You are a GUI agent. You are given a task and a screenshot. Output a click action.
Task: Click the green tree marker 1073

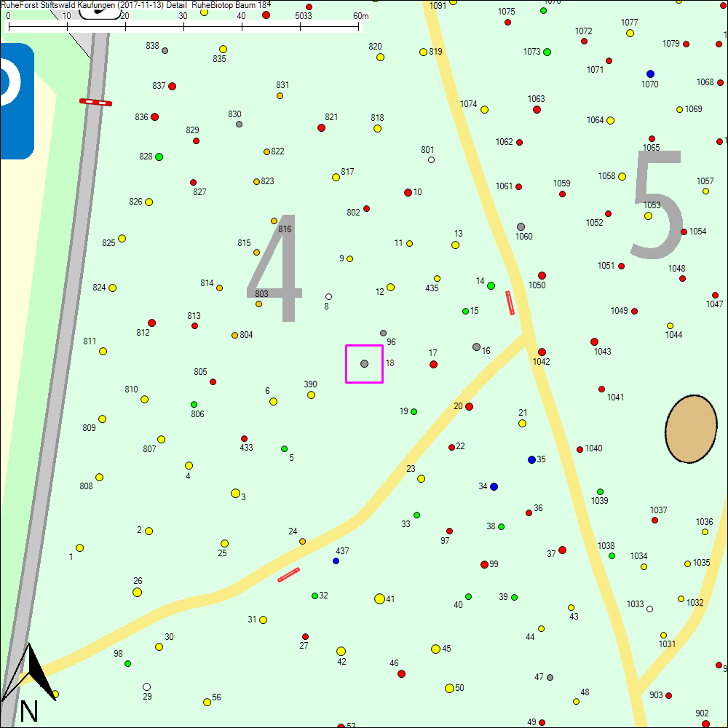coord(547,52)
